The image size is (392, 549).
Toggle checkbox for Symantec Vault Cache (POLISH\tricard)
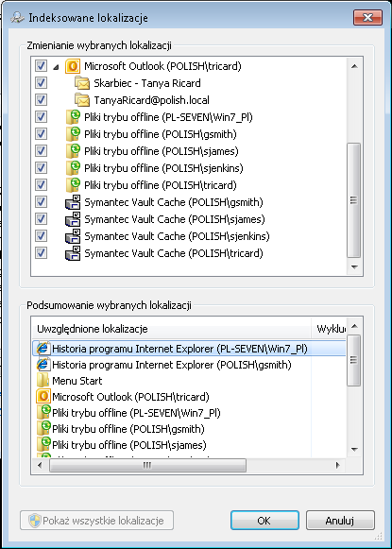click(41, 253)
